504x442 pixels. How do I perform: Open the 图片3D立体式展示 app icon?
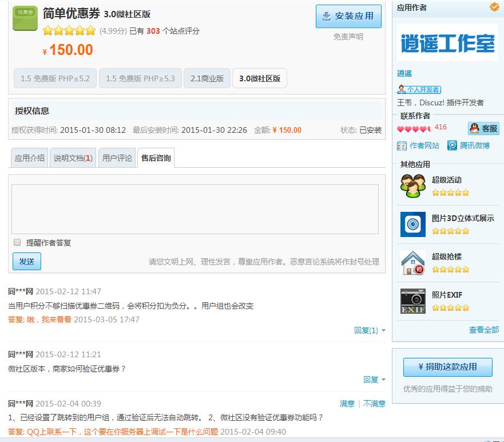(x=412, y=224)
